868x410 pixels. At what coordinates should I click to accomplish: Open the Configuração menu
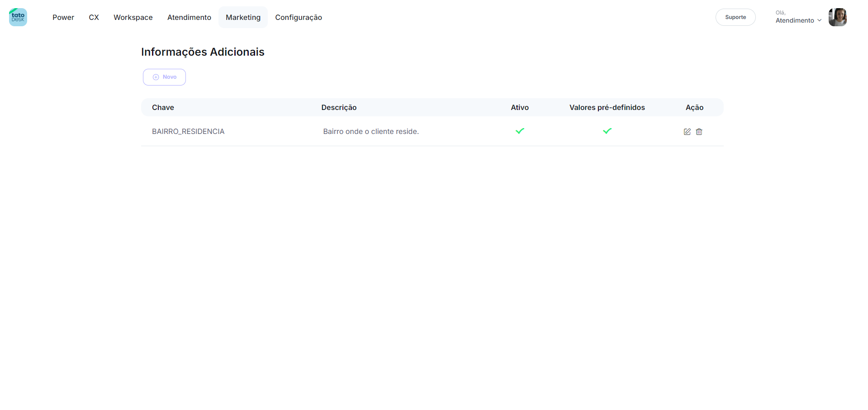299,17
